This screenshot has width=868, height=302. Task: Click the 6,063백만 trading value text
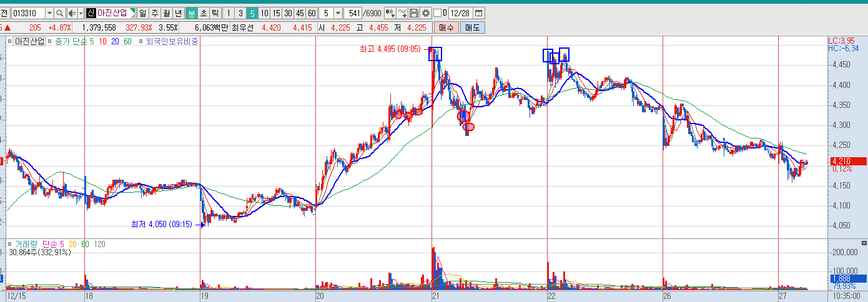(x=211, y=28)
